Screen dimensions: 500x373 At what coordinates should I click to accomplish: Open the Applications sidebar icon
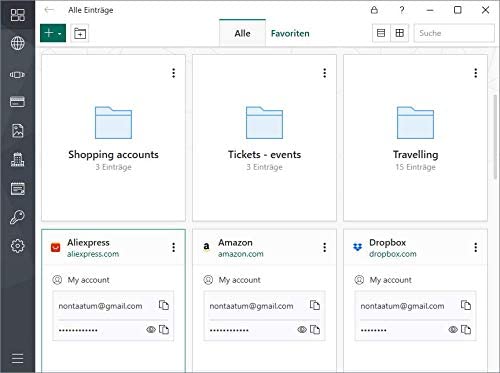coord(17,75)
